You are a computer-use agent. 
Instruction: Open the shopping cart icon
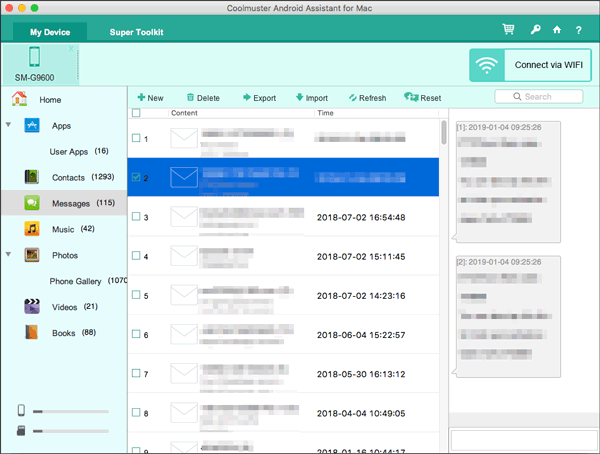[508, 29]
